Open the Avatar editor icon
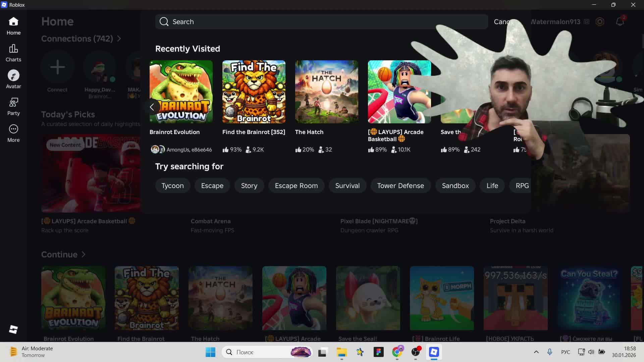Viewport: 644px width, 362px height. pos(13,76)
